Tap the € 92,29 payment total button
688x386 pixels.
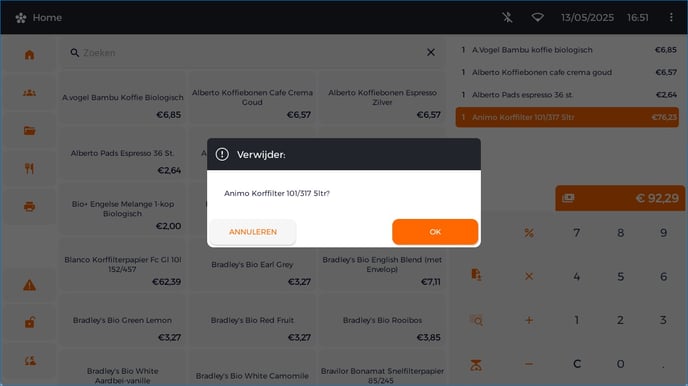[x=620, y=198]
